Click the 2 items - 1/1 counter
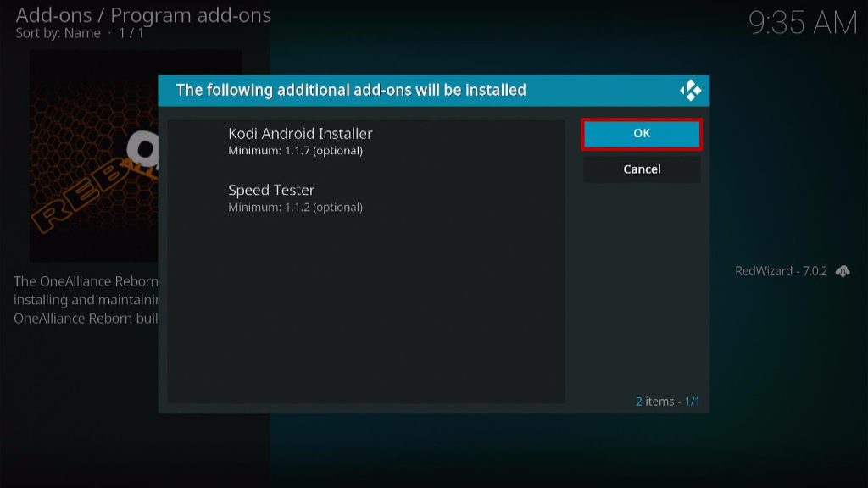 click(x=667, y=401)
